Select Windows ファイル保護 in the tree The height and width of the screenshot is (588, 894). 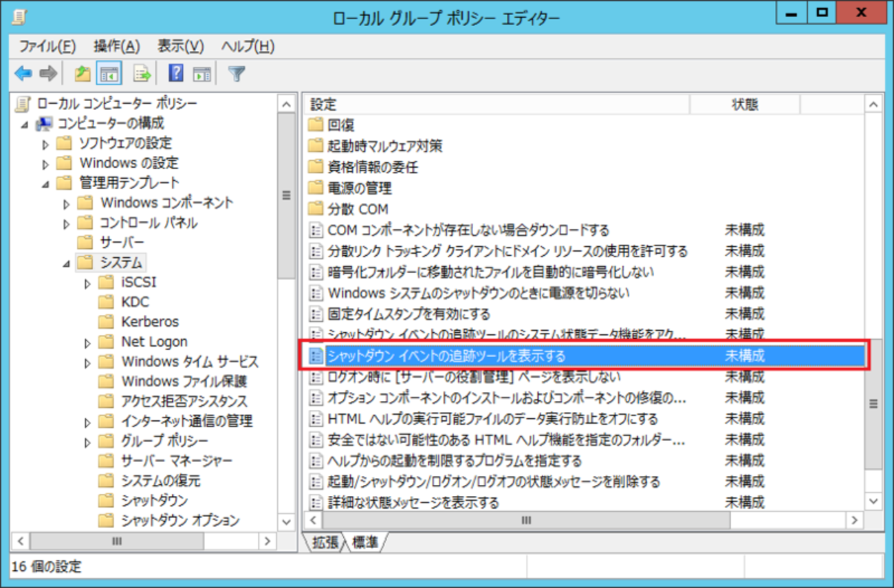pos(184,381)
